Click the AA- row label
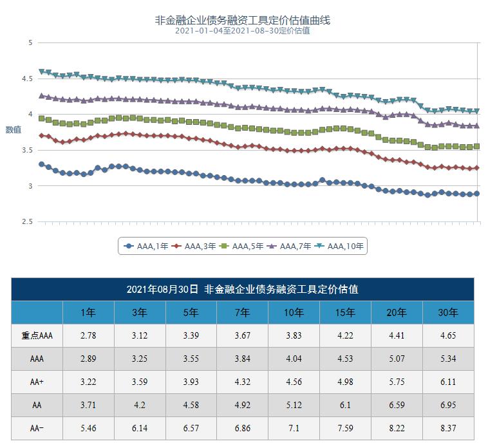The image size is (488, 448). point(37,427)
